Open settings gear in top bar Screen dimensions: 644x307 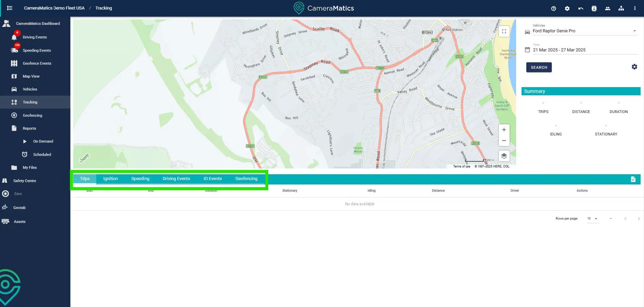567,9
